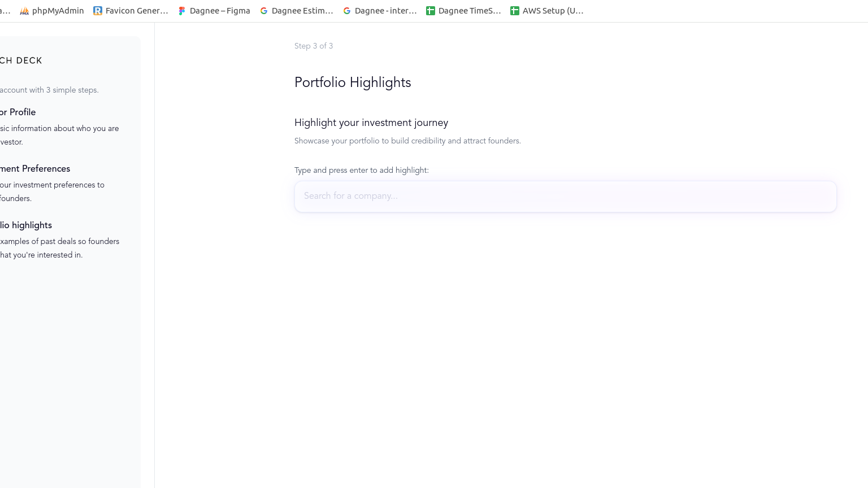Click the 'investment preferences to founders' description
Screen dimensions: 868x488
pos(52,191)
